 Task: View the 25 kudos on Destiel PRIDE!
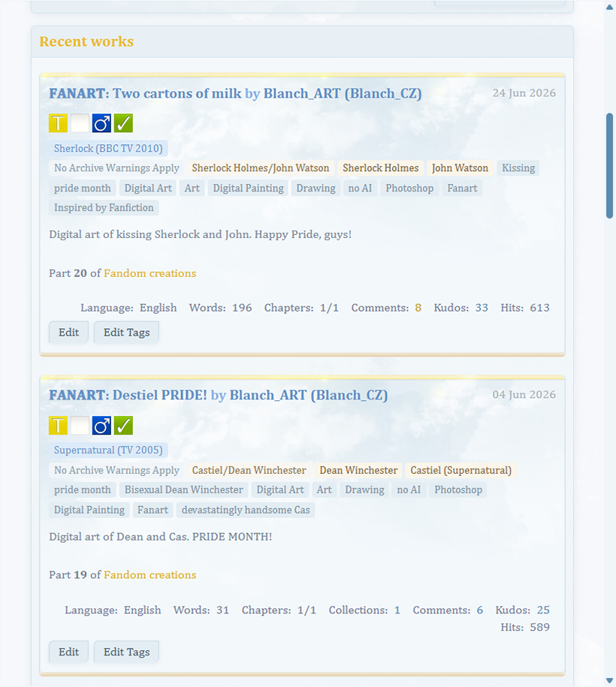[x=543, y=610]
